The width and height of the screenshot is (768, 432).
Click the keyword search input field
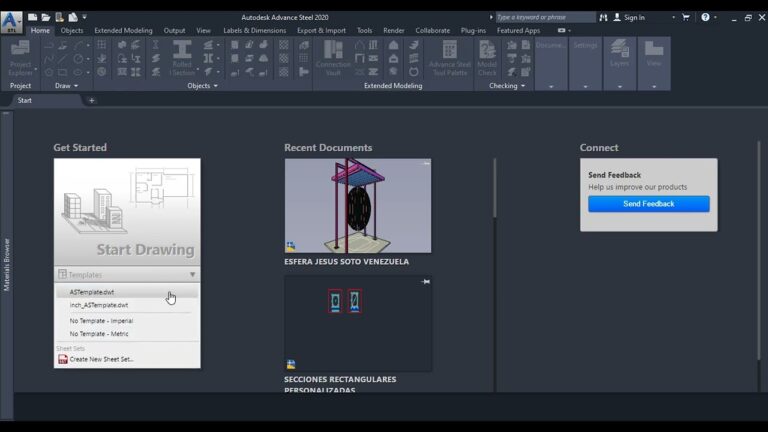pyautogui.click(x=545, y=17)
